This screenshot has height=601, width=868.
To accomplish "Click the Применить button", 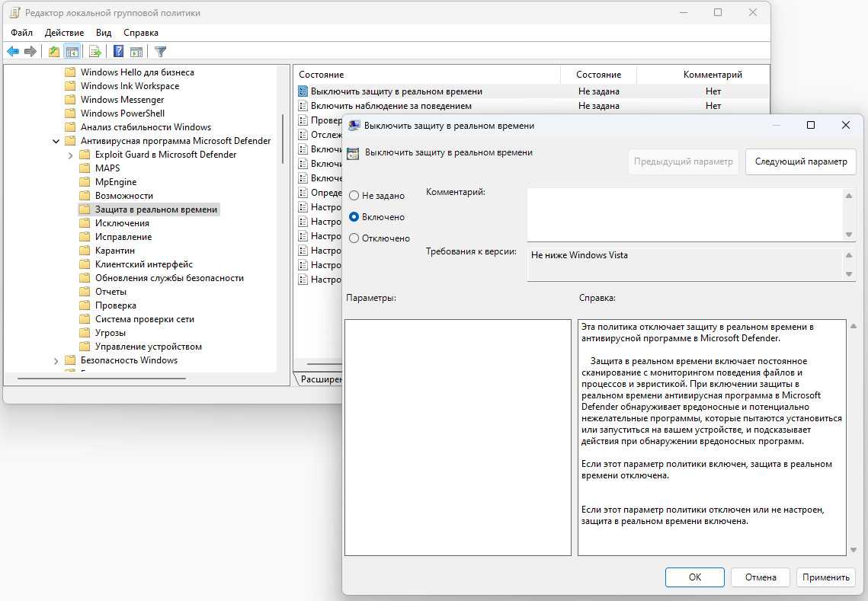I will 826,577.
